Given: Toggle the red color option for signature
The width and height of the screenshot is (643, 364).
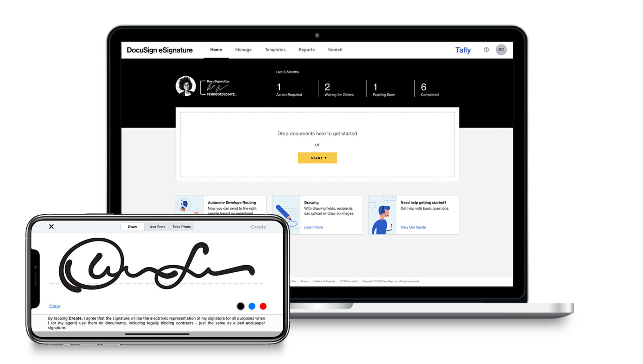Looking at the screenshot, I should pyautogui.click(x=263, y=306).
